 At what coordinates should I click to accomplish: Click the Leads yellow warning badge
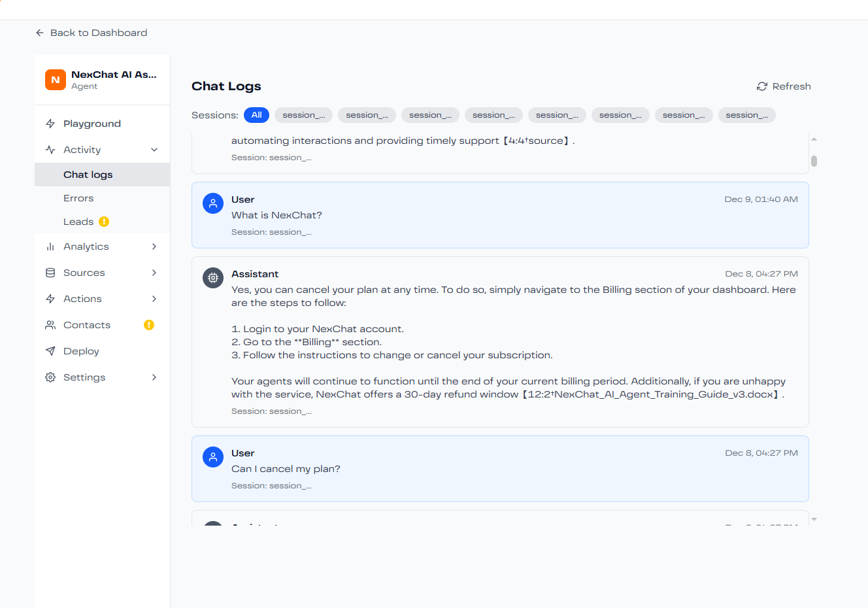(104, 222)
